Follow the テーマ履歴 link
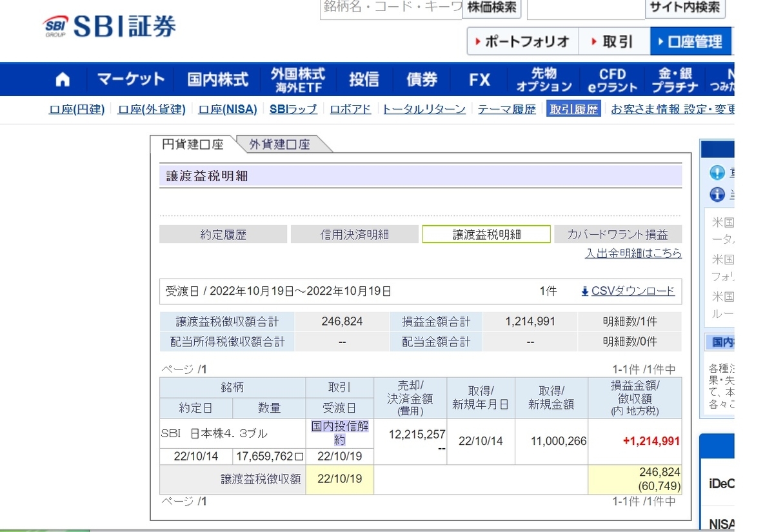774x532 pixels. tap(507, 109)
